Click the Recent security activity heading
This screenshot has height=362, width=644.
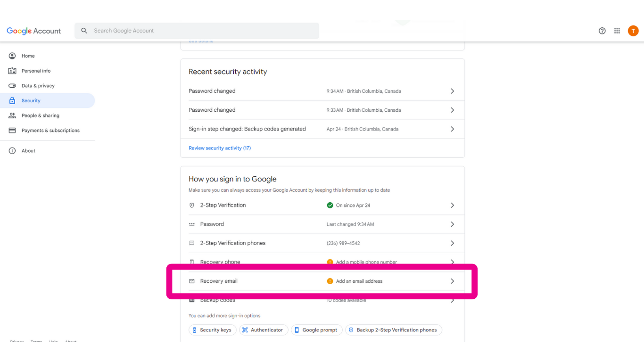(x=228, y=72)
